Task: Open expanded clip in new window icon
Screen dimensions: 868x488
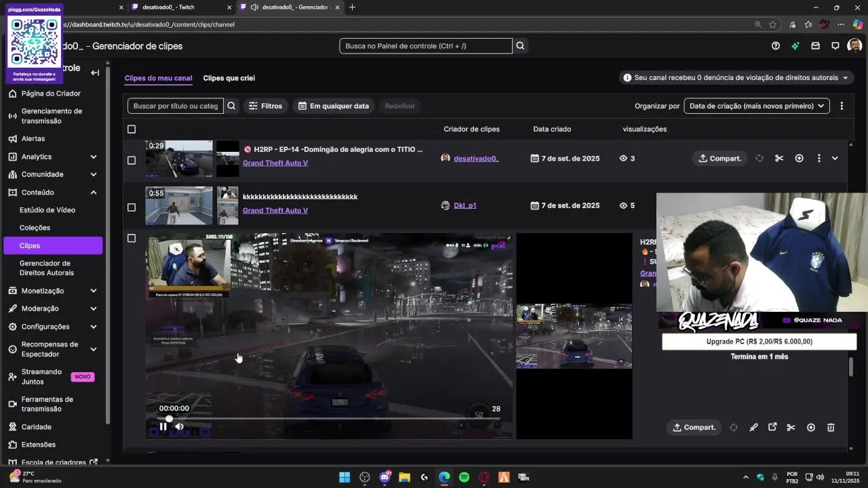Action: pos(772,428)
